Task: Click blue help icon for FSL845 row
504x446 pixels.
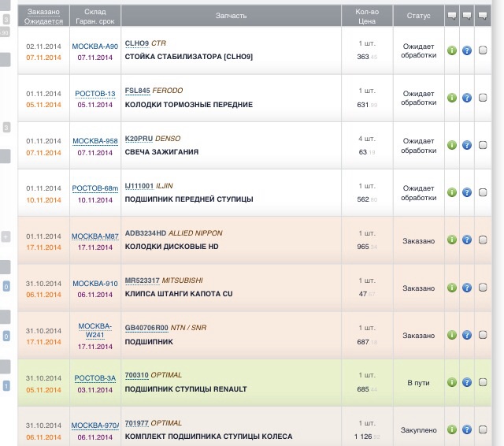Action: pos(467,98)
